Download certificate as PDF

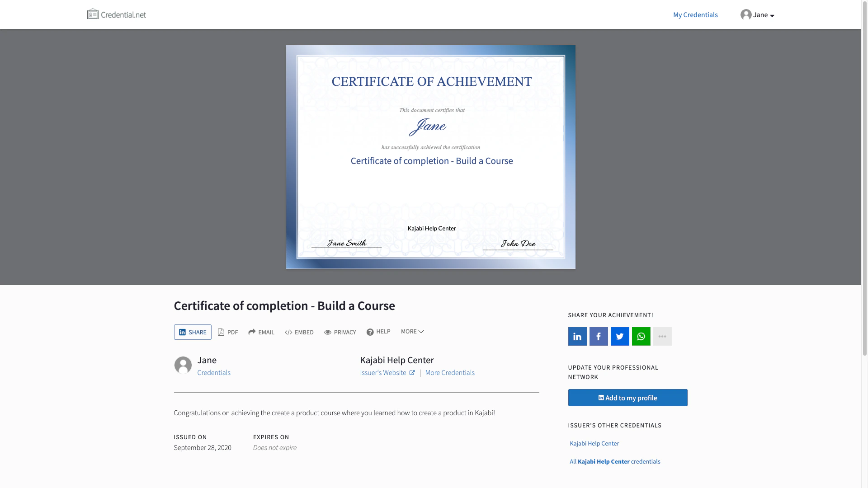tap(228, 332)
